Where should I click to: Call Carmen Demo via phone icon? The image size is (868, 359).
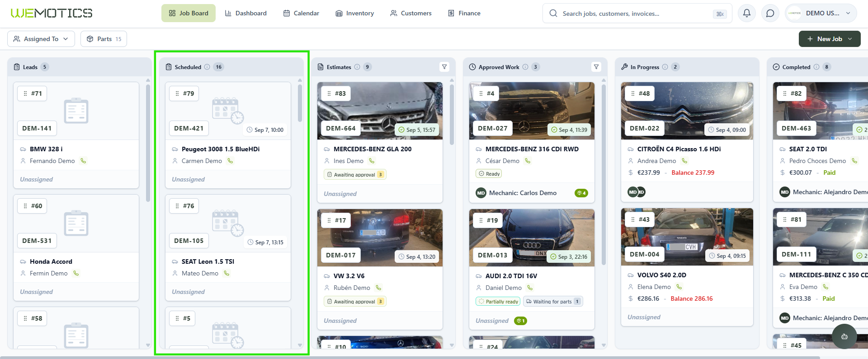tap(230, 161)
